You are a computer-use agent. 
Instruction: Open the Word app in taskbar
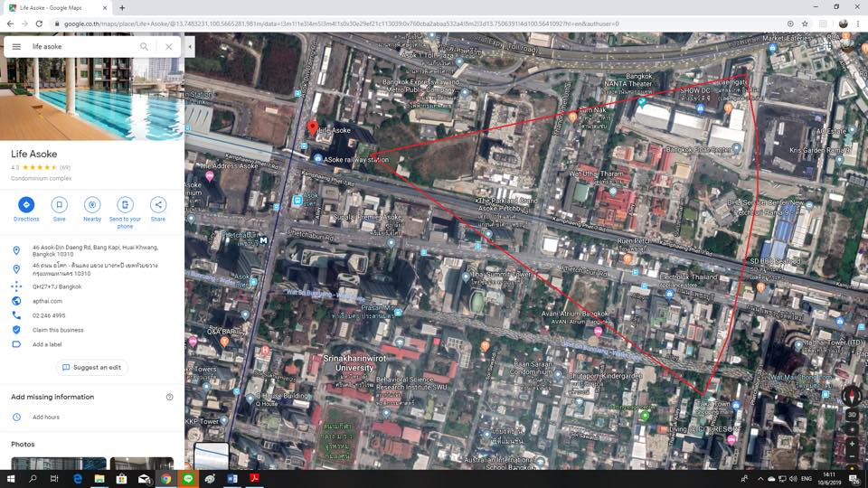[x=232, y=479]
